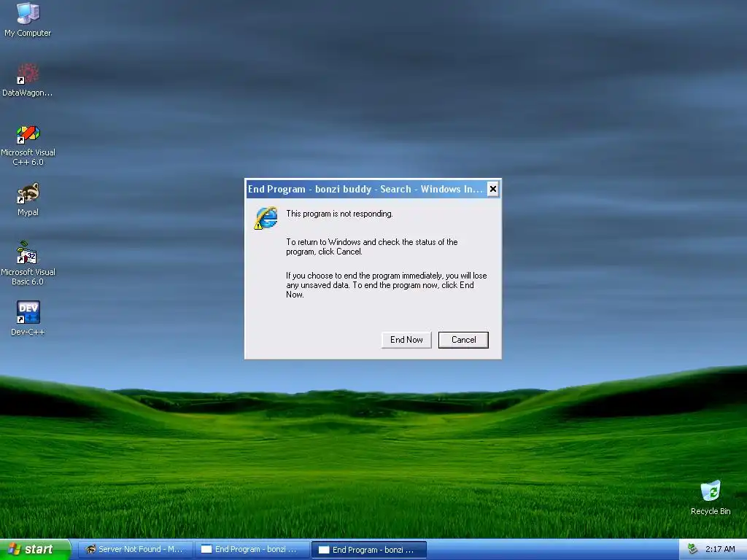The height and width of the screenshot is (560, 747).
Task: Click the 'If you choose to end' paragraph
Action: pyautogui.click(x=387, y=285)
